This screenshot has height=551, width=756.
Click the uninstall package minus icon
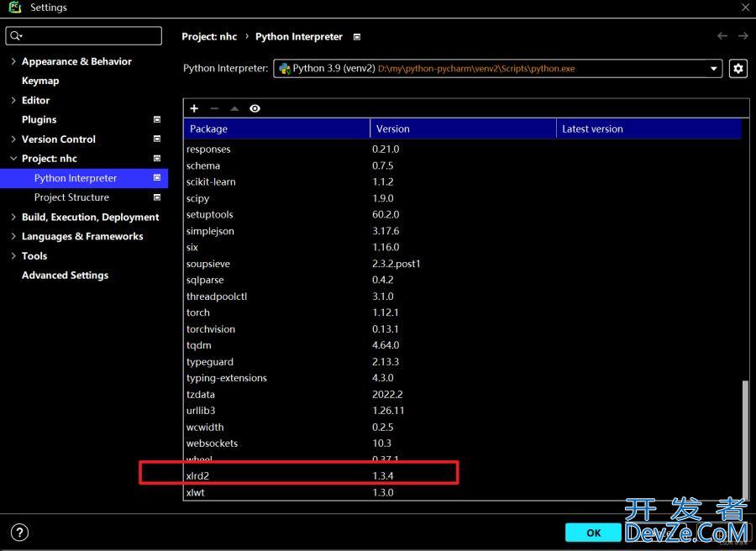click(214, 108)
